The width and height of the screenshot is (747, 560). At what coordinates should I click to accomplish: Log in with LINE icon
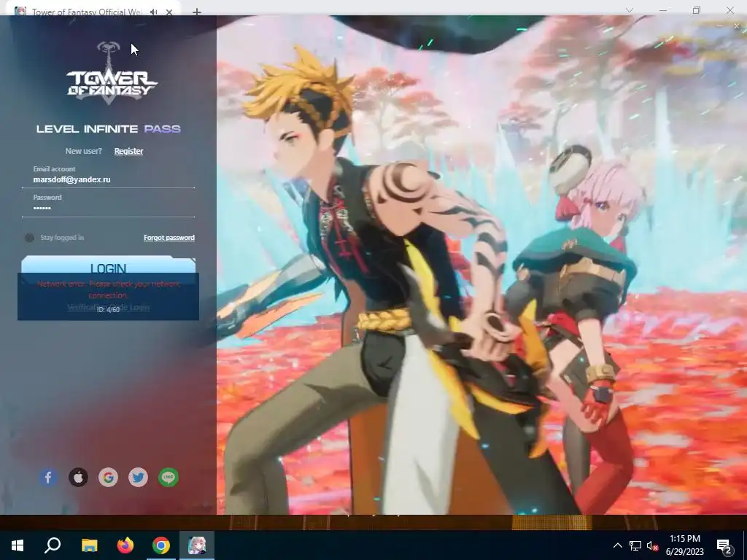[x=169, y=477]
